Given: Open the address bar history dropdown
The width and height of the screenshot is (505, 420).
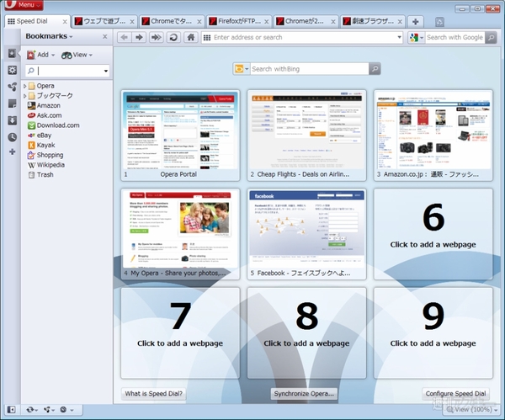Looking at the screenshot, I should [399, 37].
